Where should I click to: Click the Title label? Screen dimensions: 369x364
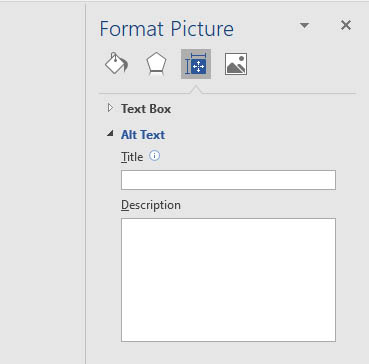point(132,157)
